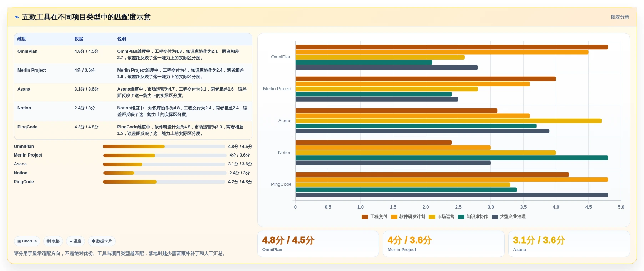
Task: Select the Merlin Project table row name
Action: pyautogui.click(x=31, y=70)
